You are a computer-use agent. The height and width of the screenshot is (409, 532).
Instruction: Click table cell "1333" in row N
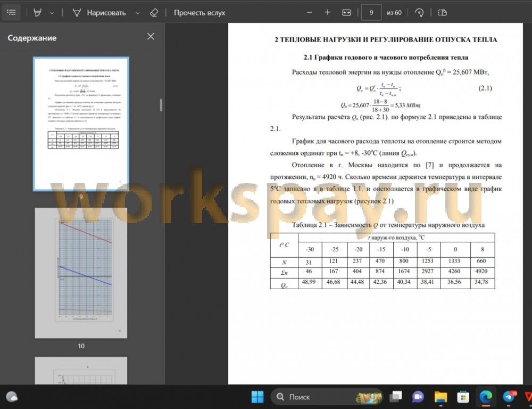pyautogui.click(x=454, y=261)
